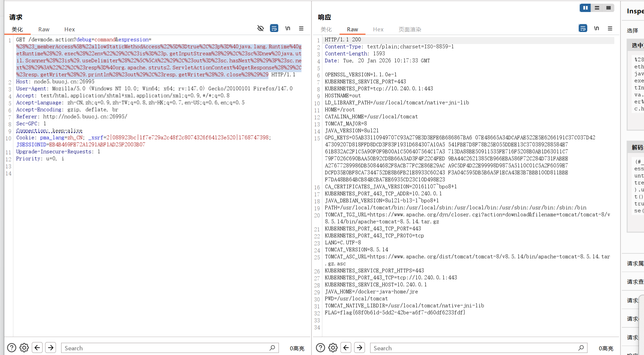Image resolution: width=644 pixels, height=355 pixels.
Task: Select response Raw tab
Action: click(352, 29)
